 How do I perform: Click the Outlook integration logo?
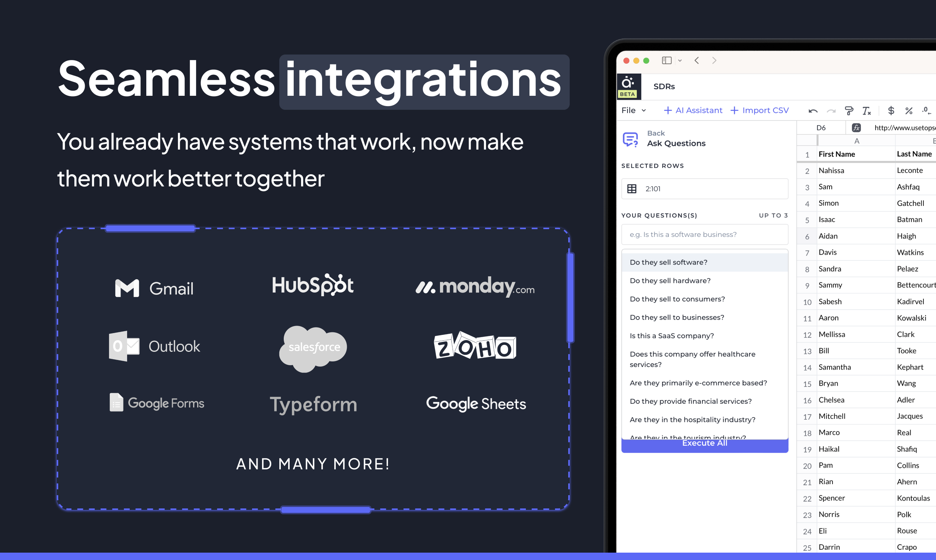point(154,346)
